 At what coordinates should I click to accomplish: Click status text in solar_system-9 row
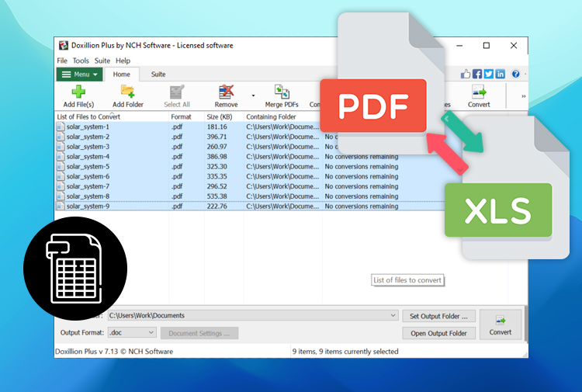[362, 206]
